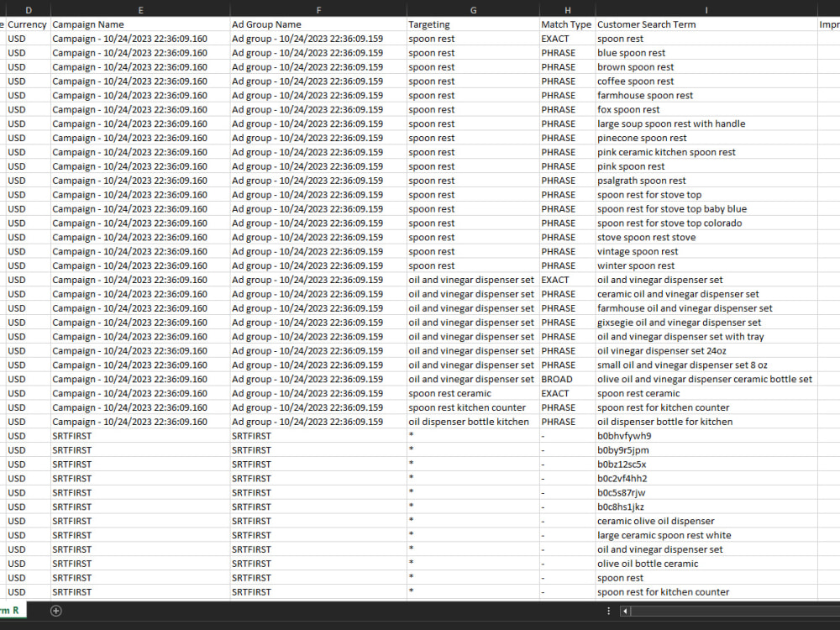This screenshot has height=630, width=840.
Task: Add a new sheet with the plus icon
Action: click(55, 611)
